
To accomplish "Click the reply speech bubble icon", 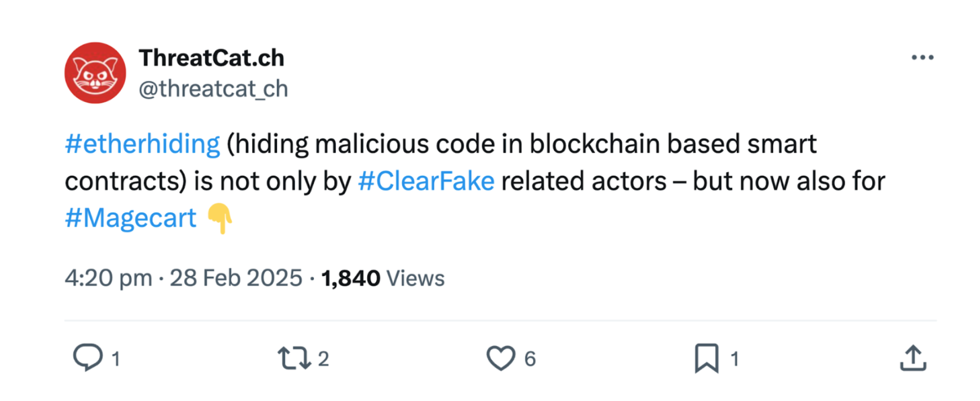I will point(88,358).
